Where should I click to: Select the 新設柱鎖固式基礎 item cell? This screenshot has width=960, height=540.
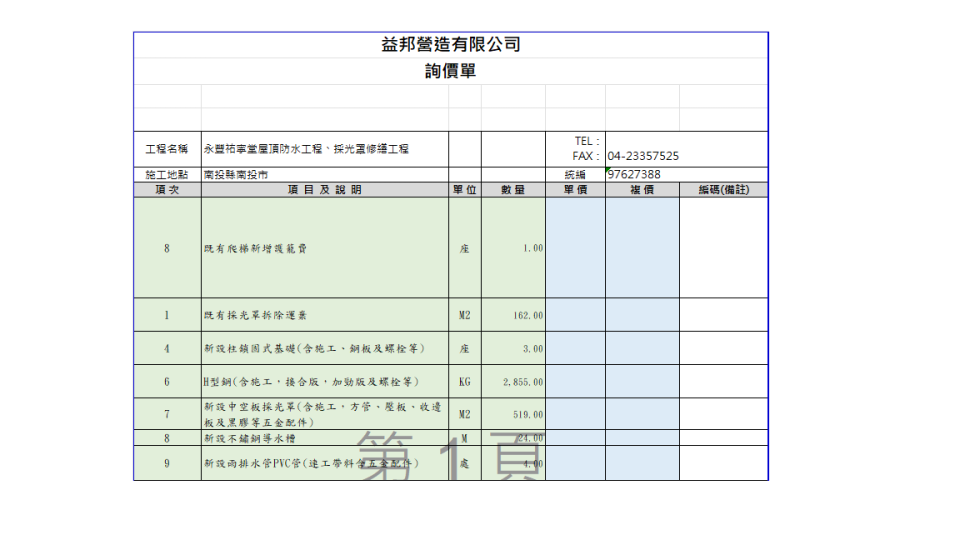point(324,348)
